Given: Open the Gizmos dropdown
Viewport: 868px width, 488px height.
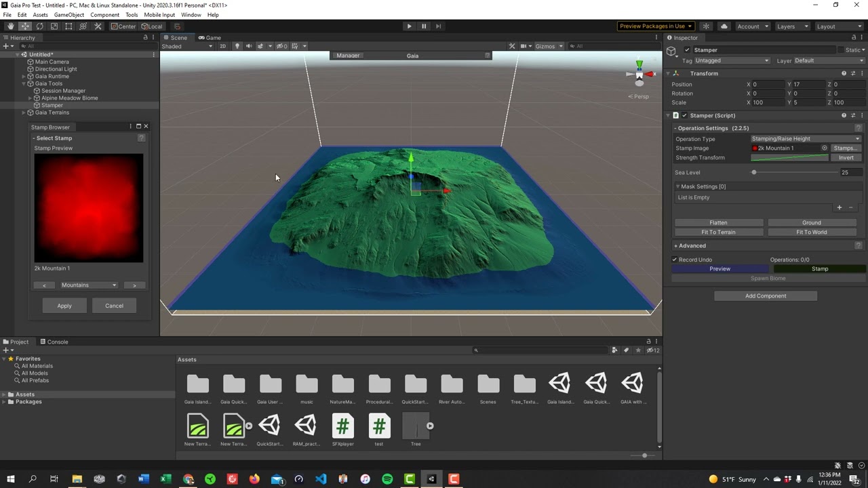Looking at the screenshot, I should [549, 46].
